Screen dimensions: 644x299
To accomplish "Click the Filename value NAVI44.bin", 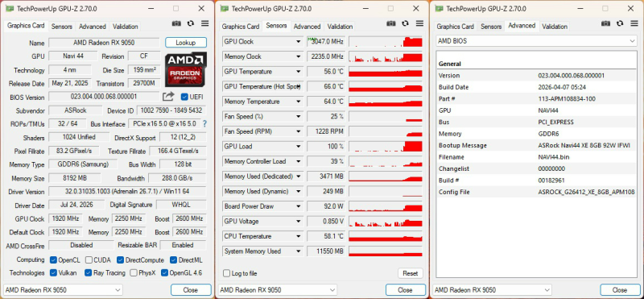I will [554, 157].
